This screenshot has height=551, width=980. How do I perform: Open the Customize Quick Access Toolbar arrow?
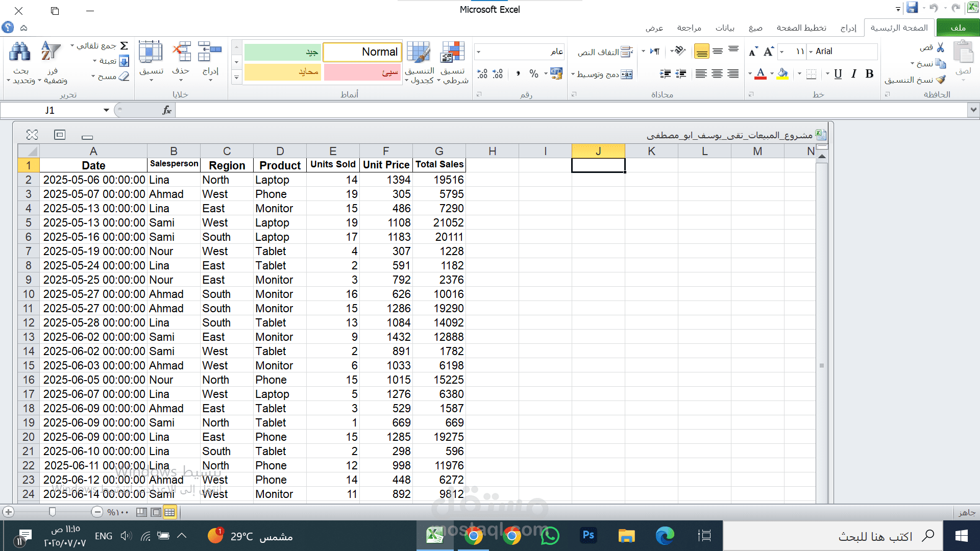(x=898, y=9)
